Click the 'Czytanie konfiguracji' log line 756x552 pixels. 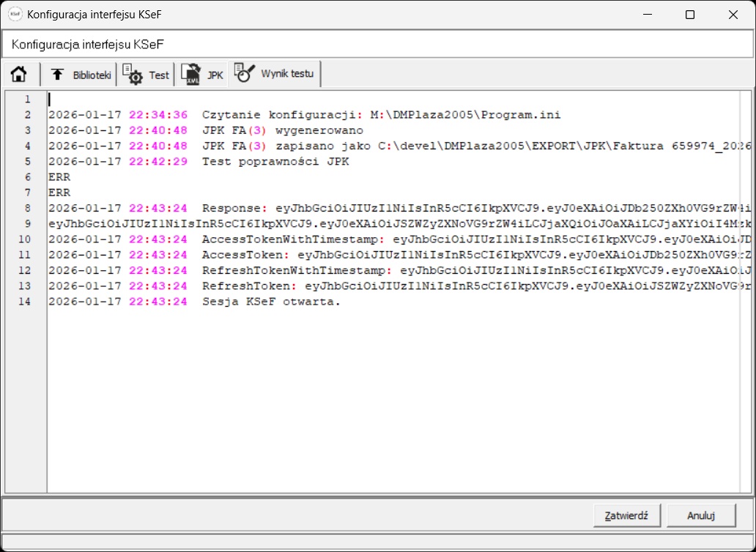(304, 115)
